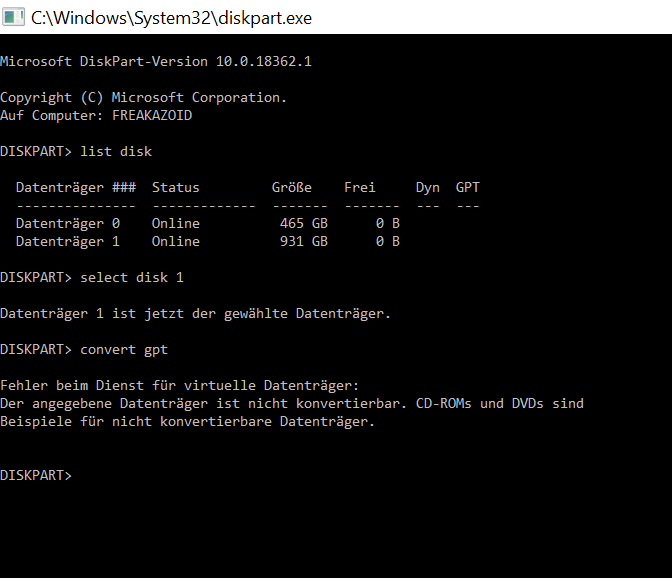Click the 'convert gpt' command text
The height and width of the screenshot is (578, 672).
pos(124,350)
